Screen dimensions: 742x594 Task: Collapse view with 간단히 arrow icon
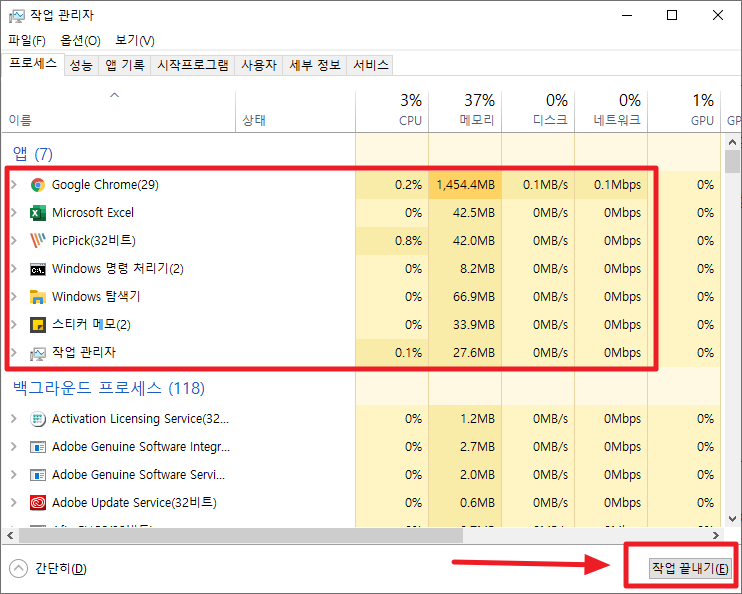[18, 568]
